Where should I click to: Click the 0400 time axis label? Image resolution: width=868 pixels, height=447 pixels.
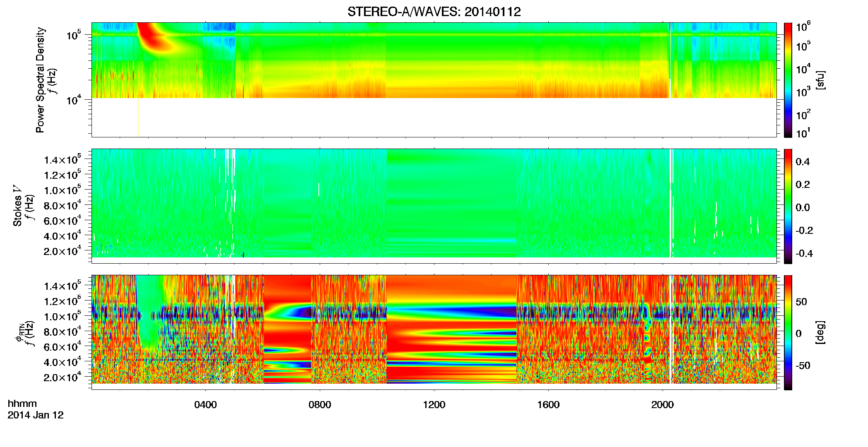[205, 405]
